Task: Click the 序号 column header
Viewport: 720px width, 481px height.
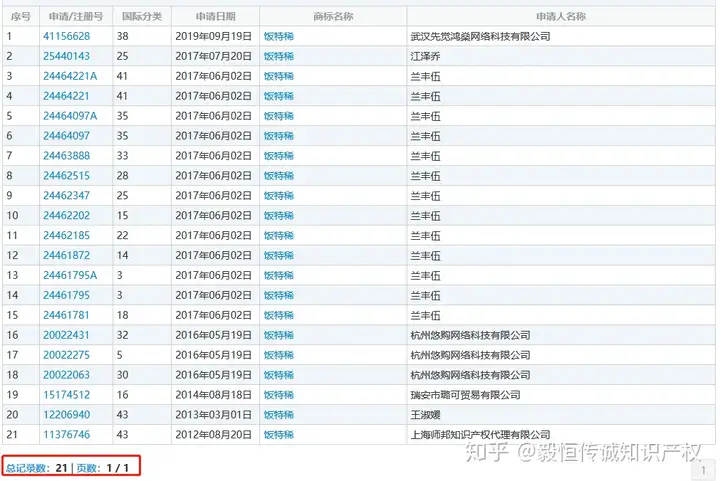Action: pyautogui.click(x=21, y=17)
